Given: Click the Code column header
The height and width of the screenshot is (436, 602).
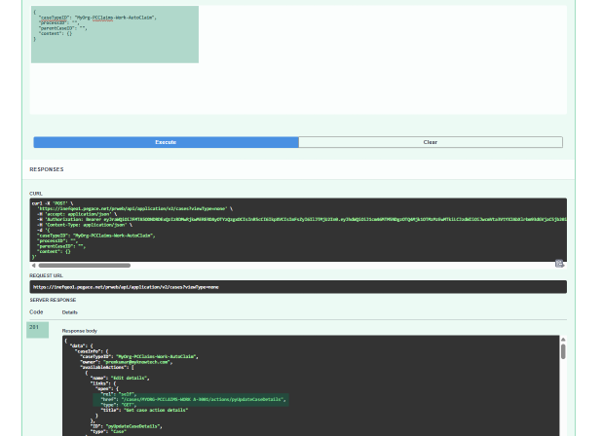Looking at the screenshot, I should (x=36, y=312).
